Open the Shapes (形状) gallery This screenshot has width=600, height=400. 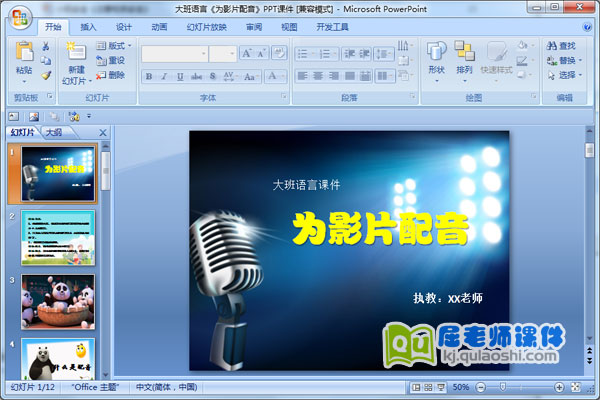[437, 61]
